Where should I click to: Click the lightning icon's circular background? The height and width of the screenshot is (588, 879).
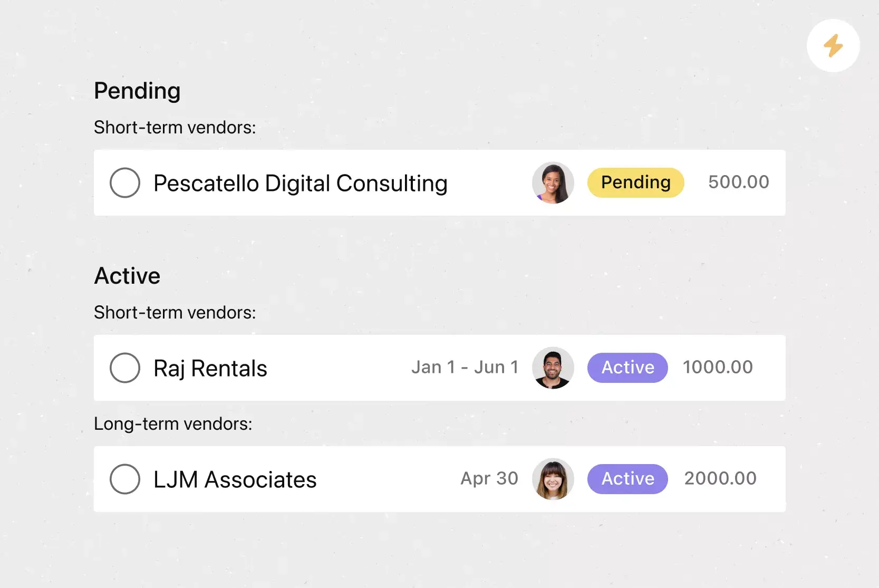(834, 45)
